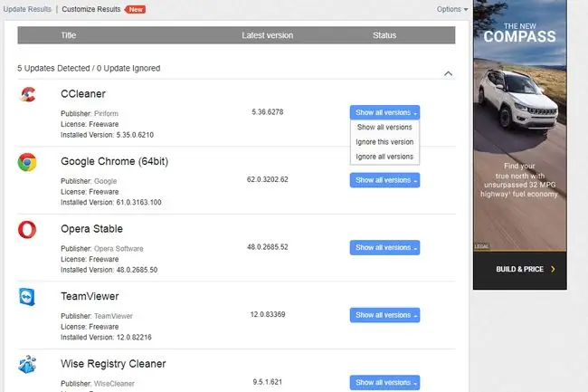Click the TeamViewer blue icon
The height and width of the screenshot is (392, 588).
27,297
